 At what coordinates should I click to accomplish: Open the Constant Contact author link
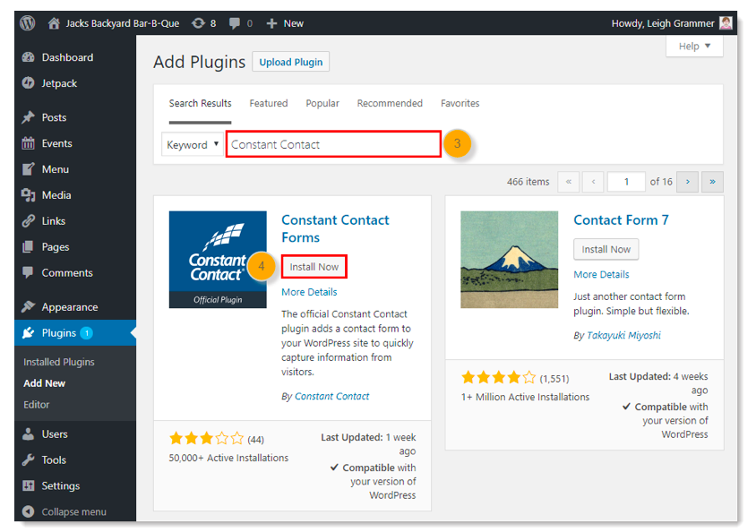click(x=331, y=396)
